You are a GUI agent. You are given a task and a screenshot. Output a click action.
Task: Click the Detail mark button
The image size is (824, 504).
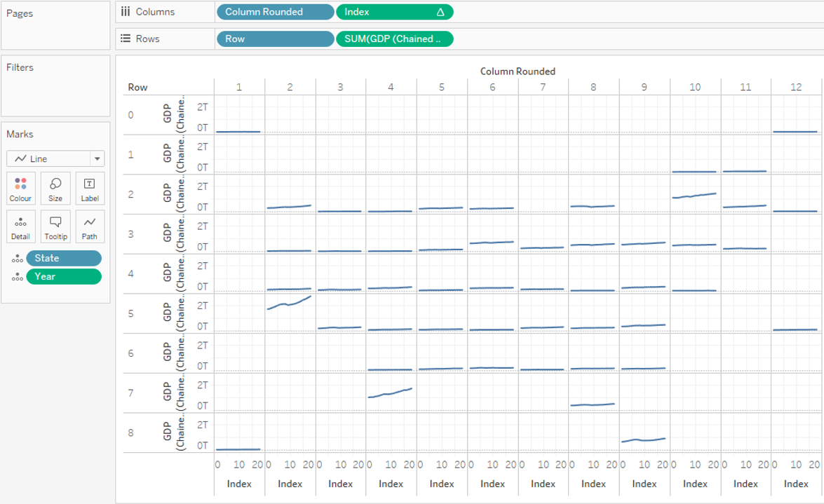click(x=20, y=226)
